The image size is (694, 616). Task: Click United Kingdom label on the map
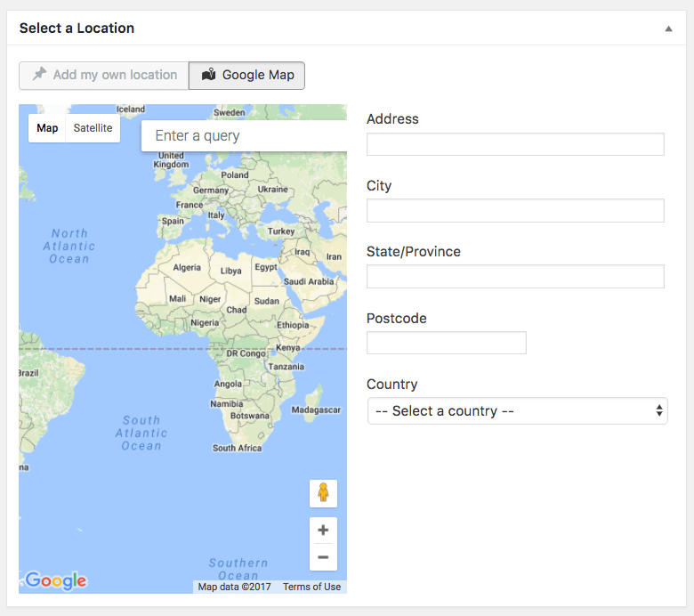tap(171, 160)
